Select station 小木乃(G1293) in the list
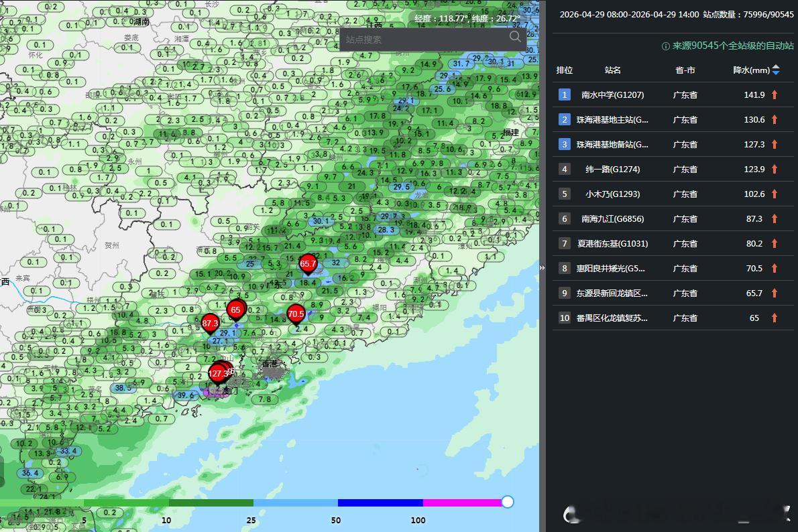This screenshot has height=532, width=798. click(x=613, y=194)
